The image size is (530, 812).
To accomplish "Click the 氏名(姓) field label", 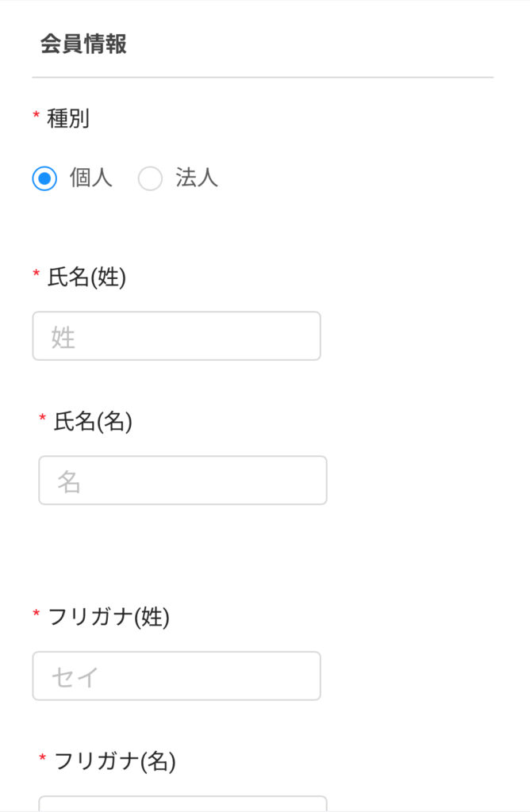I will pyautogui.click(x=87, y=278).
